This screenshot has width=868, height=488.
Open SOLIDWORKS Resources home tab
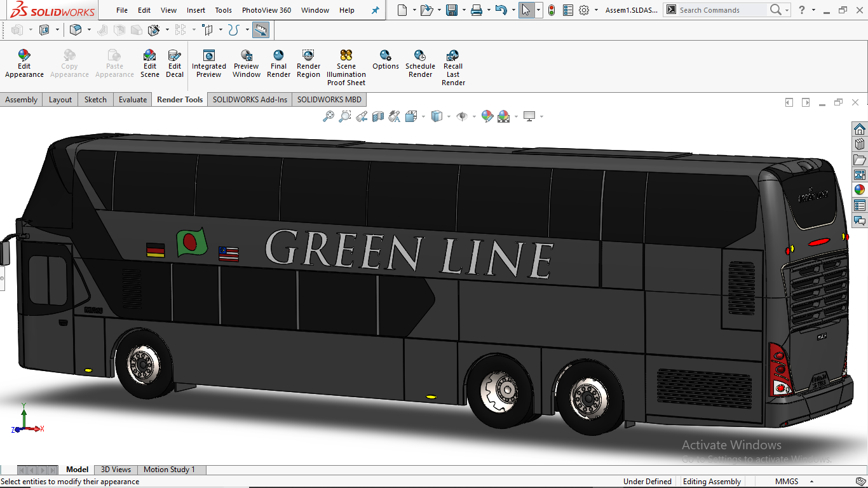860,129
